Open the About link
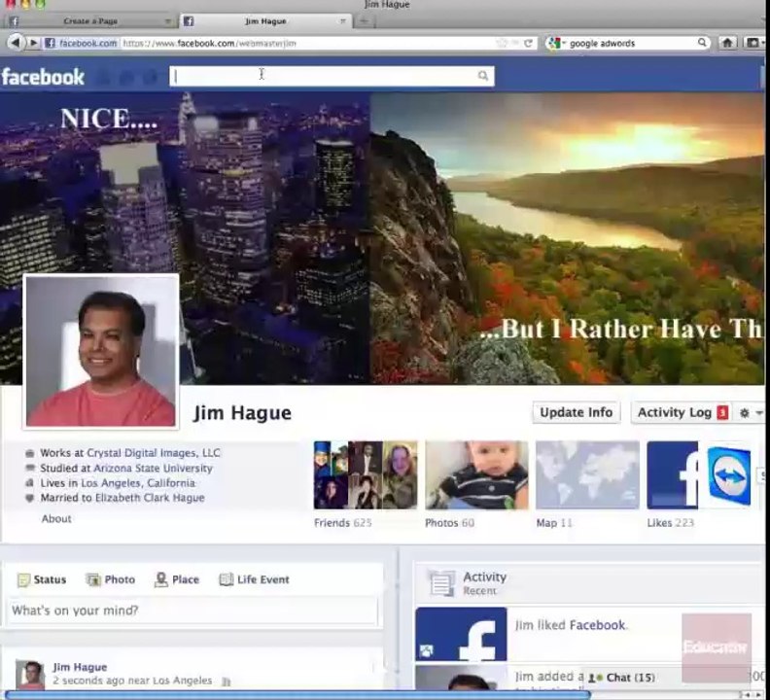Image resolution: width=770 pixels, height=700 pixels. pos(56,519)
